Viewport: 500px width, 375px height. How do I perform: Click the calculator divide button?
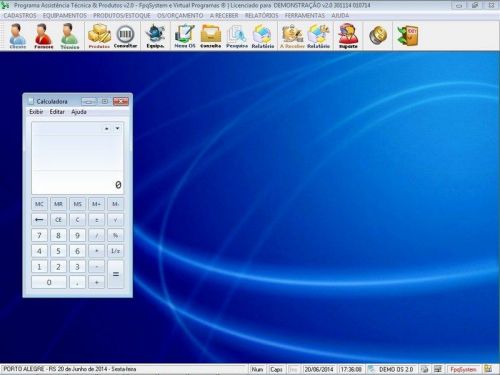(x=96, y=235)
